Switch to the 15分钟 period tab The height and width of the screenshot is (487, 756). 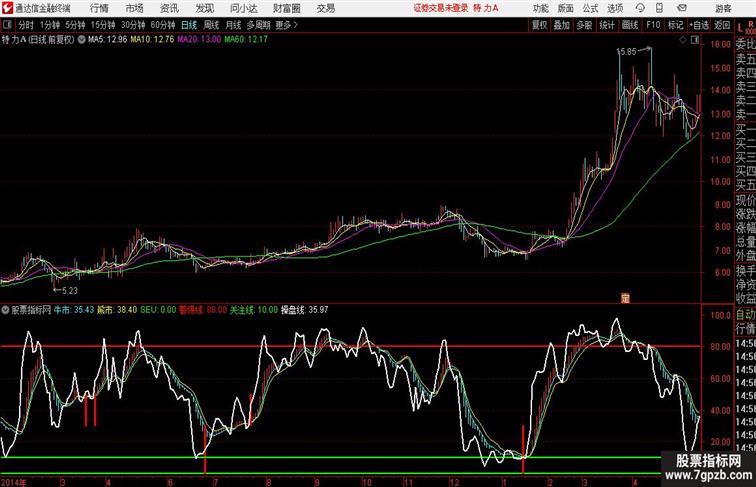click(103, 25)
